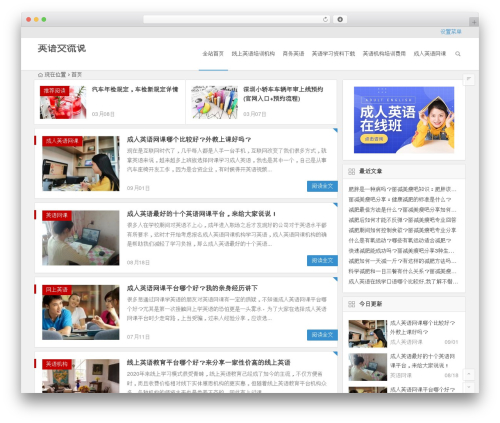Click the living room thumbnail of 线上英语教育 post
This screenshot has width=500, height=423.
81,376
